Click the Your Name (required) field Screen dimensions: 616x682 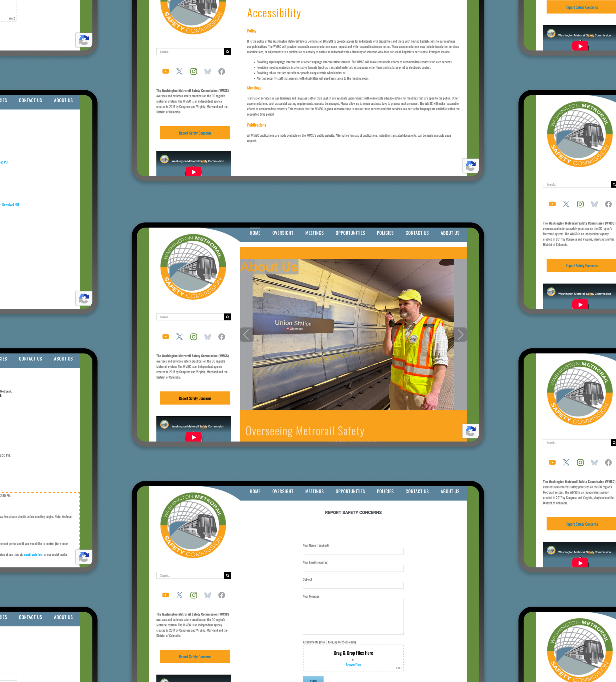pos(353,551)
